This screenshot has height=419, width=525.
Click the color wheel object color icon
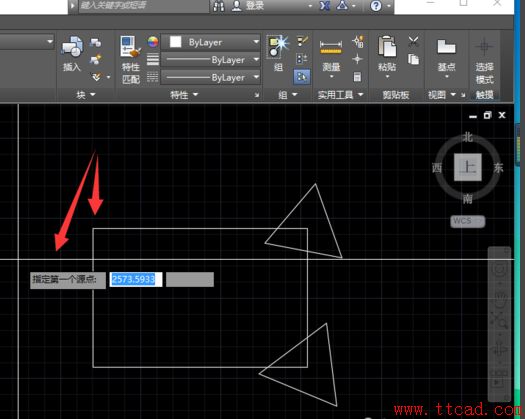tap(153, 42)
